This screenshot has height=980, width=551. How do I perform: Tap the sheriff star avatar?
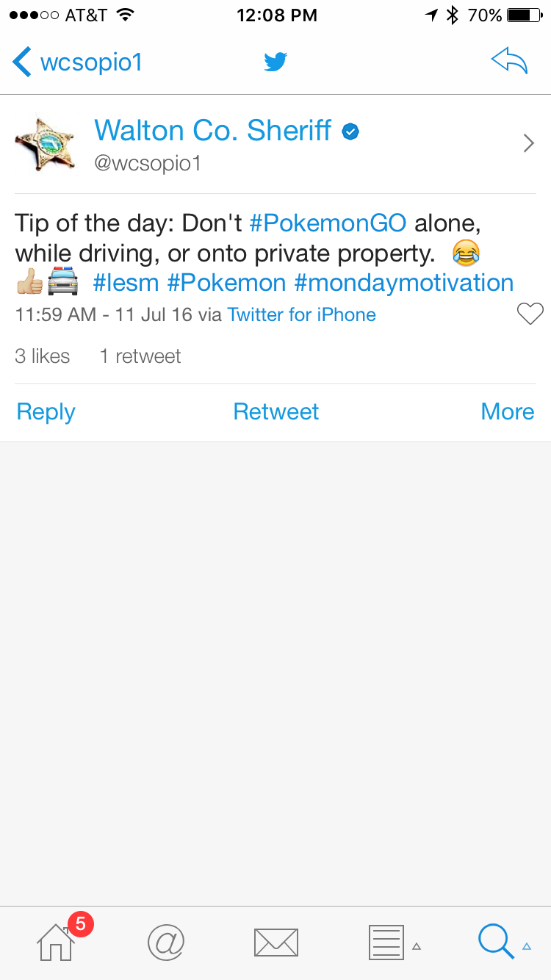click(45, 143)
